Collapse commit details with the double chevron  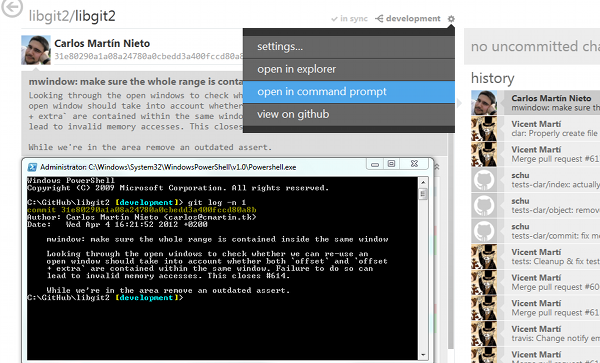pyautogui.click(x=437, y=167)
